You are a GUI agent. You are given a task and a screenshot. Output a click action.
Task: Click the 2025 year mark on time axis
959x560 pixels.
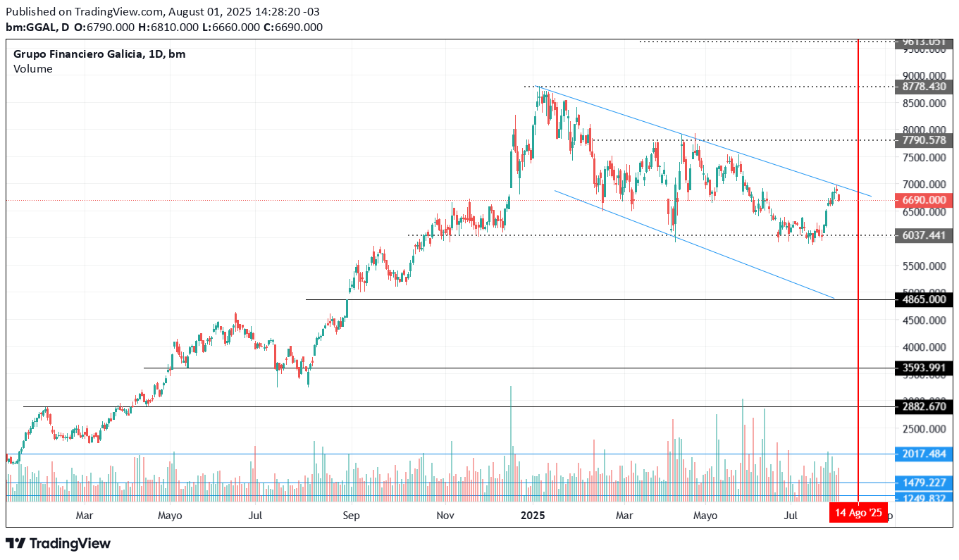533,516
